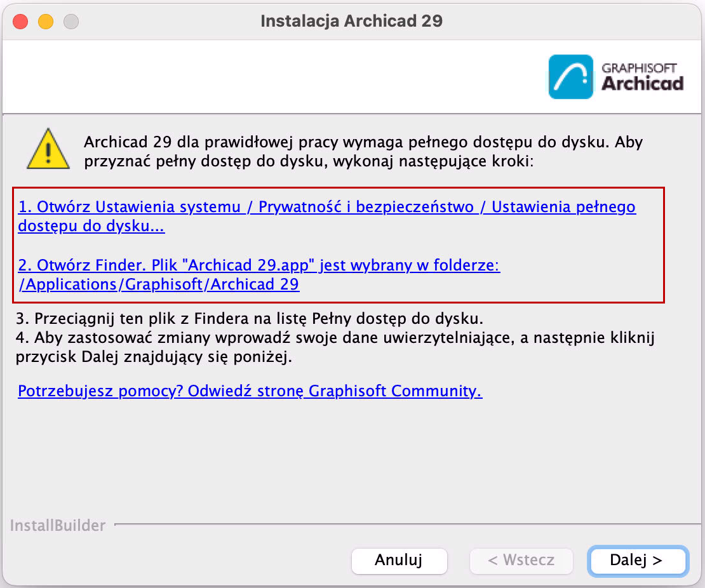
Task: Minimize the window with the yellow button
Action: click(45, 21)
